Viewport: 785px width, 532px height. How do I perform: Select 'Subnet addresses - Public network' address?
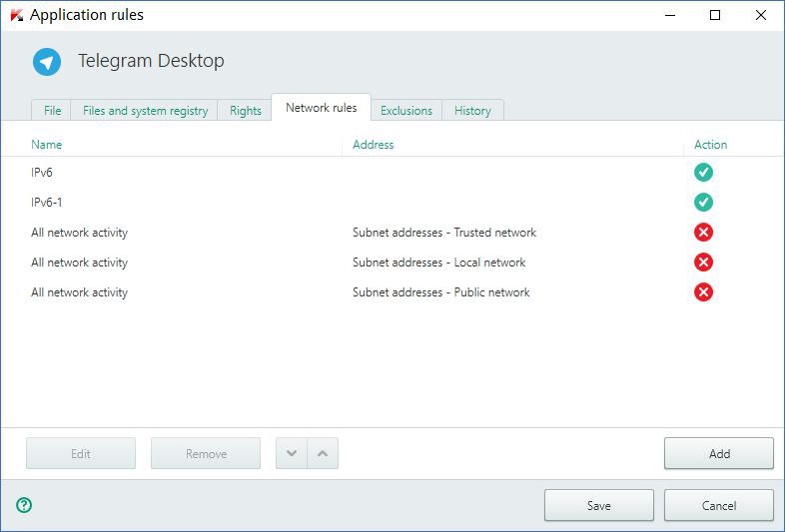(441, 292)
